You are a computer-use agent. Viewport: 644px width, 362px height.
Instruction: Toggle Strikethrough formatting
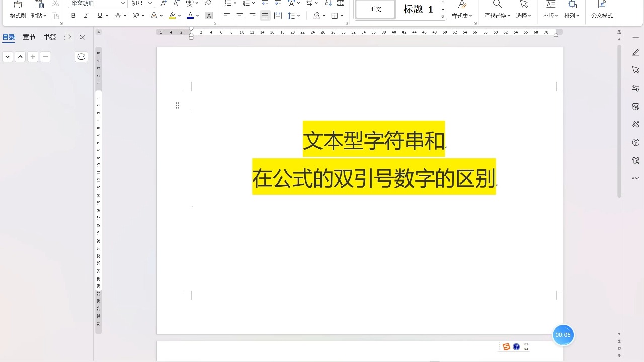tap(118, 16)
